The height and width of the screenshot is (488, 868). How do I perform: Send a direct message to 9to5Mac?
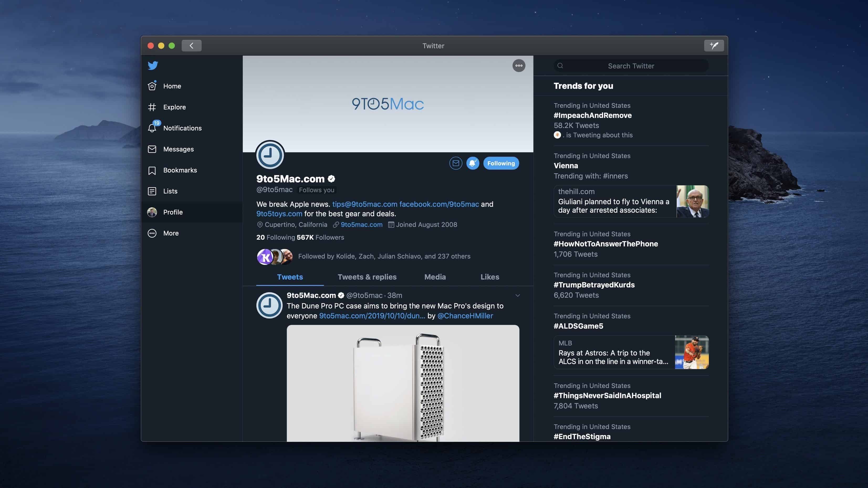click(x=456, y=163)
